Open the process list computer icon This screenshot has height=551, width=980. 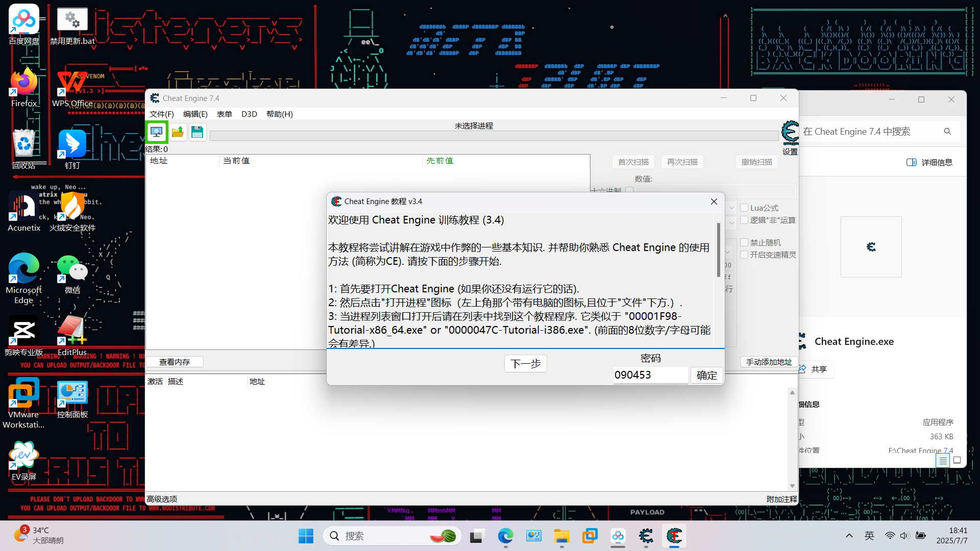pyautogui.click(x=157, y=132)
